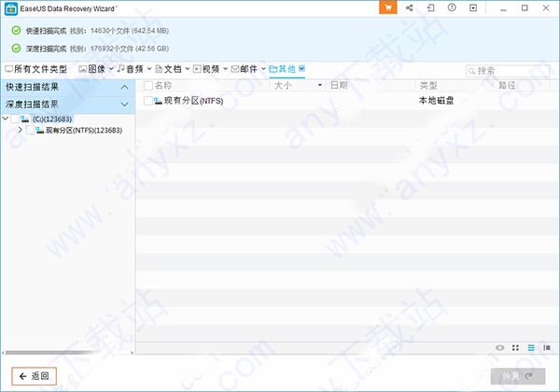Click the search magnifier icon
Viewport: 560px width, 392px height.
[x=471, y=71]
